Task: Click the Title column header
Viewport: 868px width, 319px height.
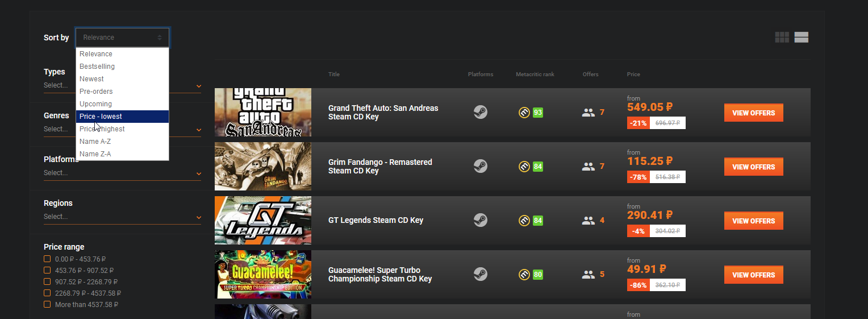Action: (x=334, y=74)
